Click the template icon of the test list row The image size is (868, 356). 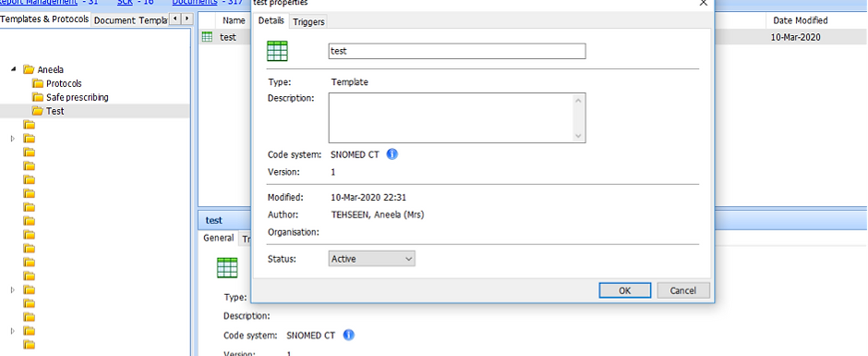click(x=208, y=37)
